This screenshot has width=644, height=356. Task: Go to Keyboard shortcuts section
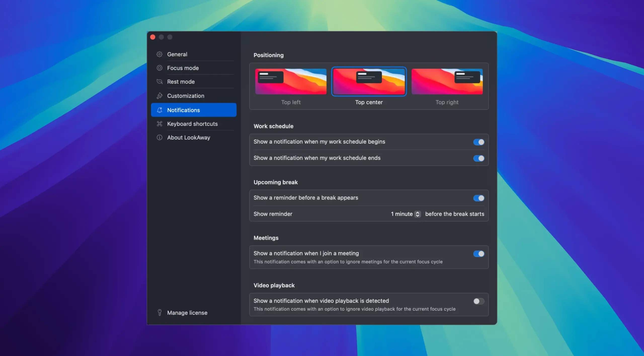click(192, 124)
